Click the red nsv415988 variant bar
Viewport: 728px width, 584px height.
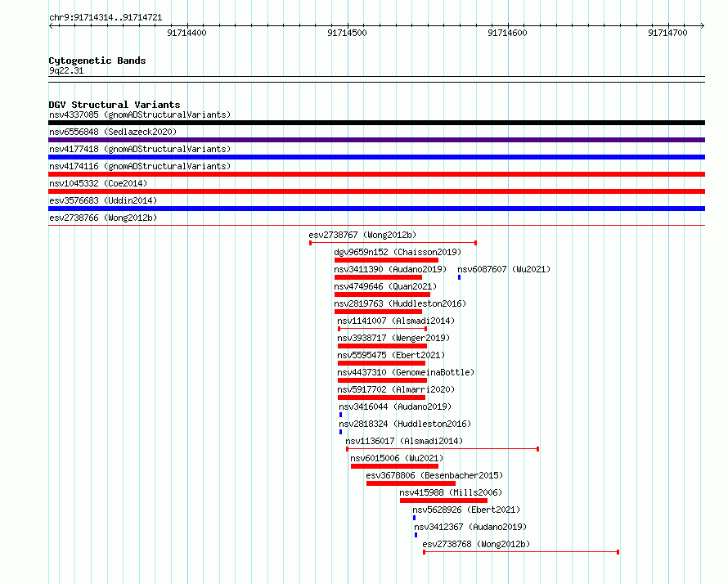click(x=443, y=501)
